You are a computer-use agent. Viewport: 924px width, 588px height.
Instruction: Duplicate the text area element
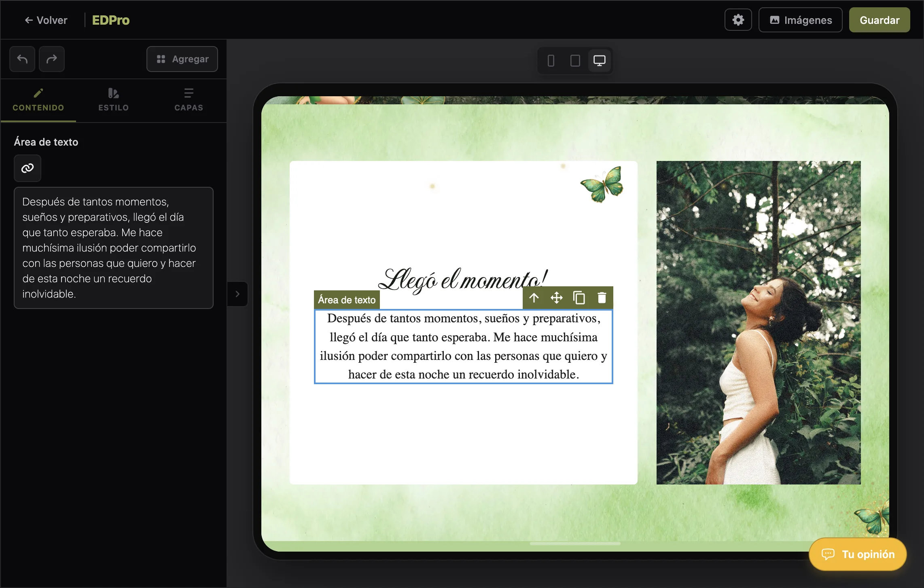579,298
